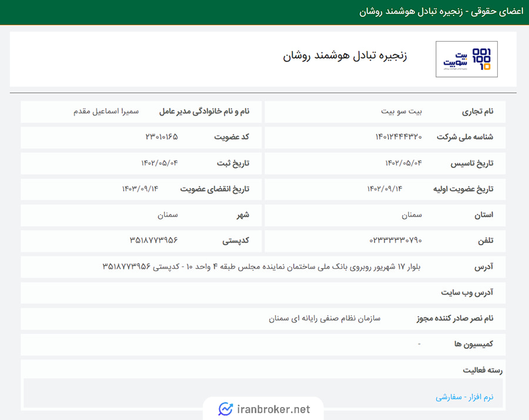Open the نرم افزار - سفارشی activity link
The image size is (529, 420).
(464, 397)
